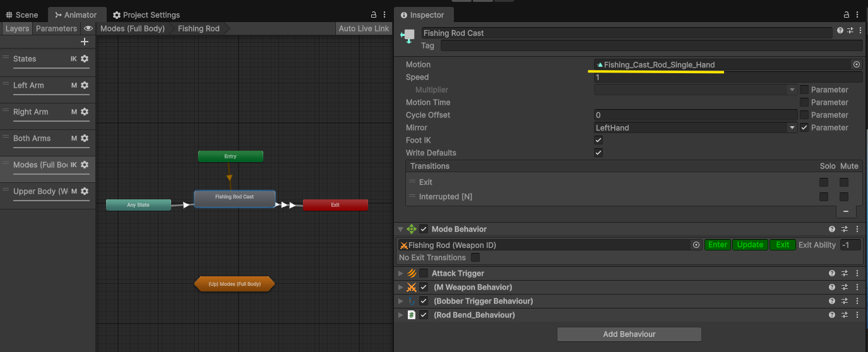The width and height of the screenshot is (868, 352).
Task: Switch to the Project Settings tab
Action: [x=146, y=15]
